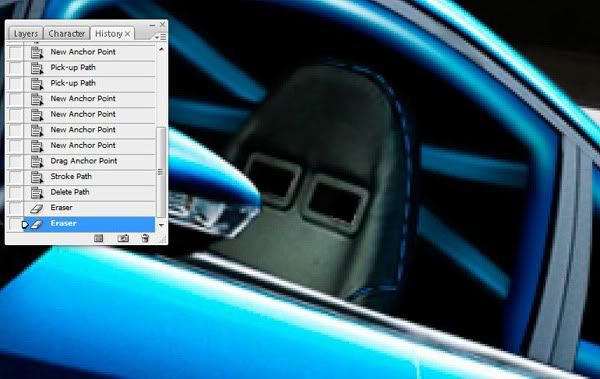Toggle history brush source box beside Drag Anchor Point
Screen dimensions: 600x379
[15, 161]
